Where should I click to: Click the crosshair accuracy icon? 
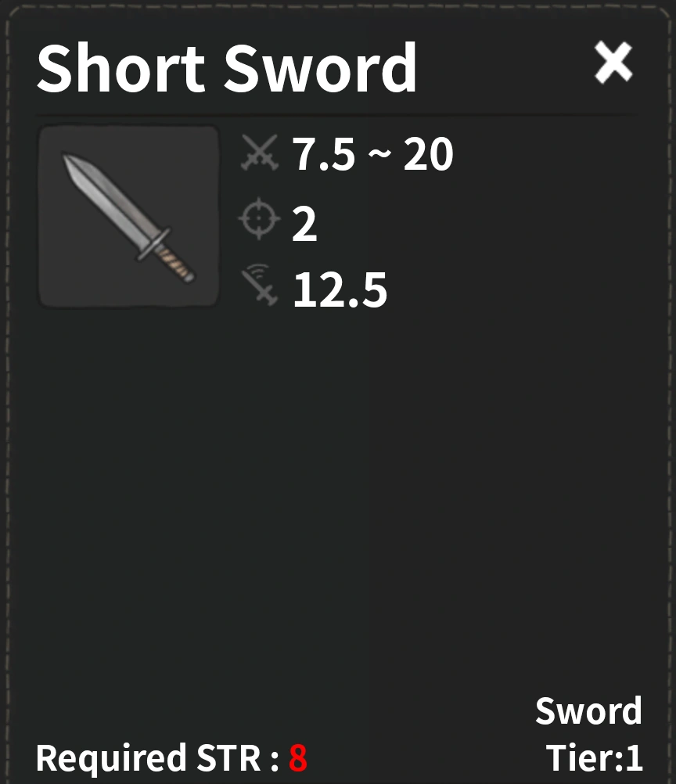pyautogui.click(x=259, y=218)
